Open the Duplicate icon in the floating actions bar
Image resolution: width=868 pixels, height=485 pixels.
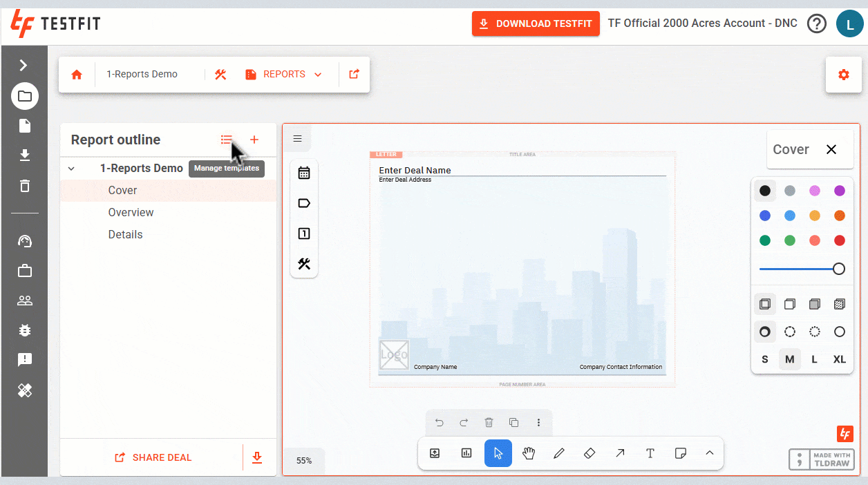[x=513, y=422]
